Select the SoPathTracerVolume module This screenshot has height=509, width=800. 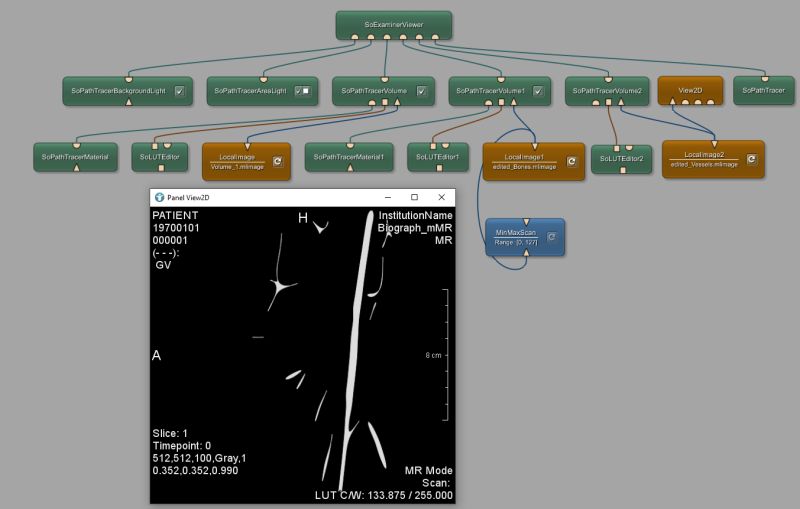[x=383, y=91]
